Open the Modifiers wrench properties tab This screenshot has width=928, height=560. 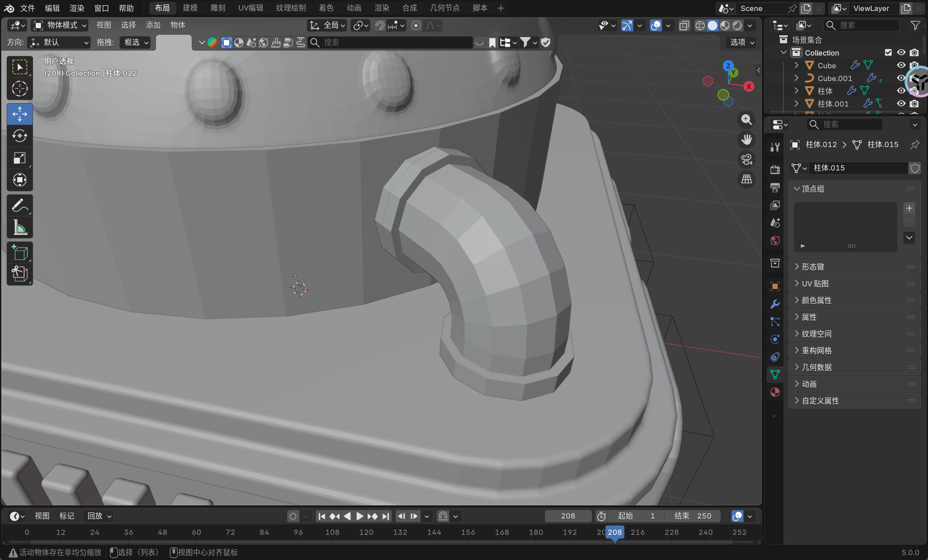point(775,304)
